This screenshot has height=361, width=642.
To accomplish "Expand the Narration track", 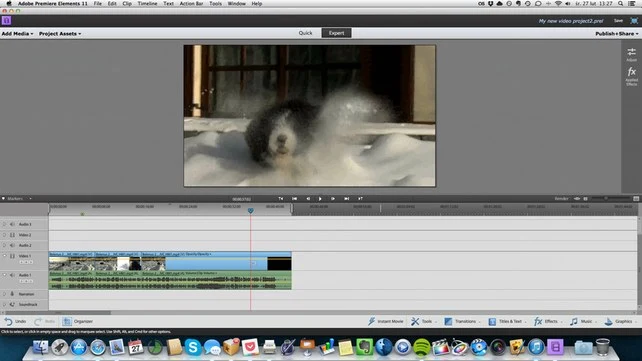I will pos(5,294).
